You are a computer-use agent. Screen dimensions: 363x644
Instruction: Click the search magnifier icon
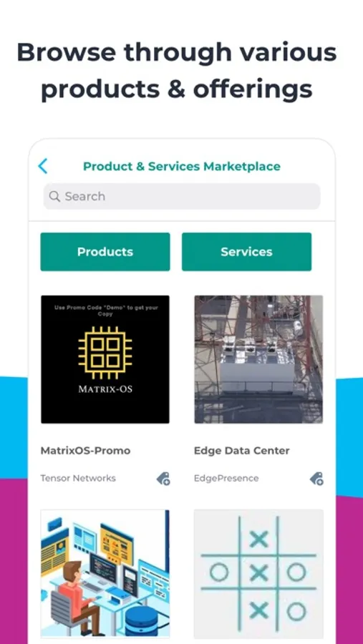coord(54,196)
